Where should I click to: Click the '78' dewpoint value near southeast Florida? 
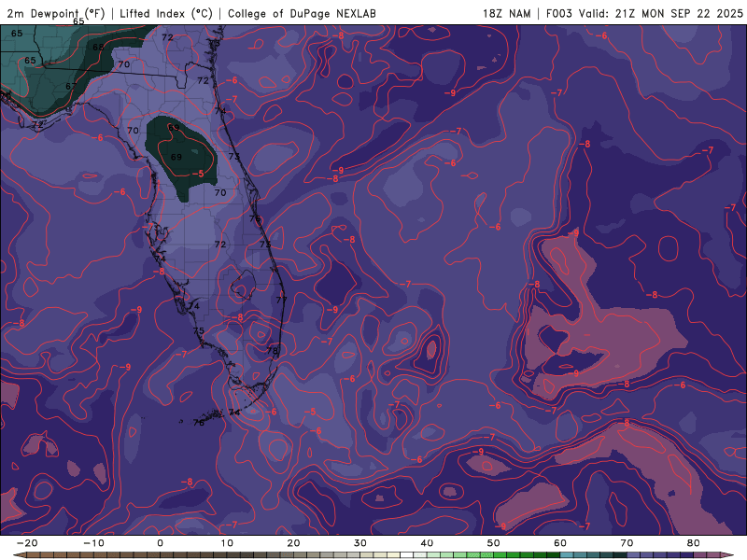coord(272,351)
